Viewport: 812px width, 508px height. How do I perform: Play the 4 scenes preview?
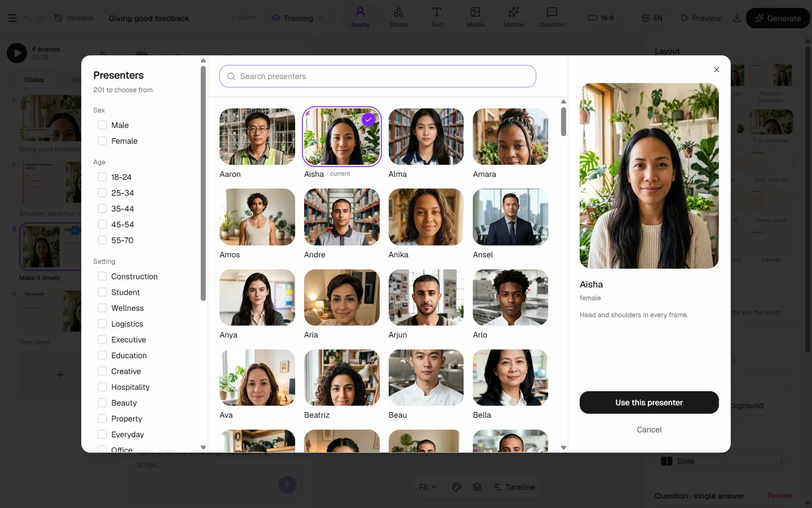(x=17, y=53)
